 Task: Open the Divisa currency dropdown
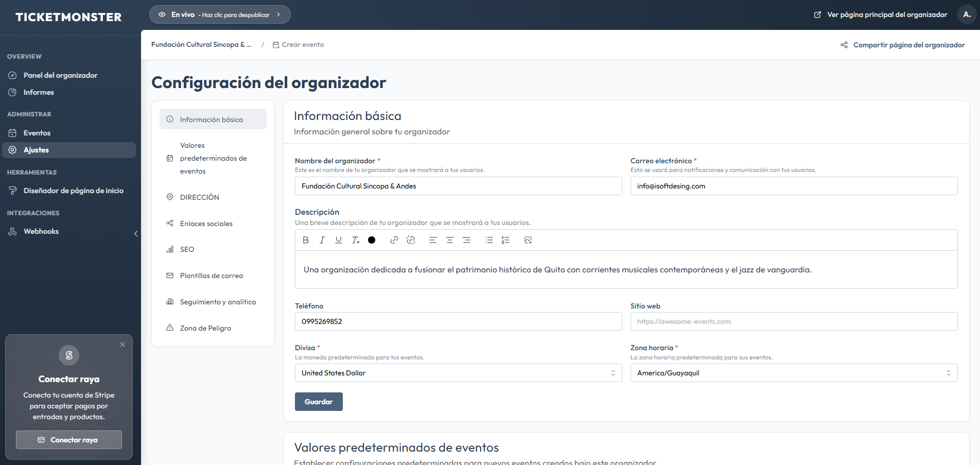pos(458,373)
